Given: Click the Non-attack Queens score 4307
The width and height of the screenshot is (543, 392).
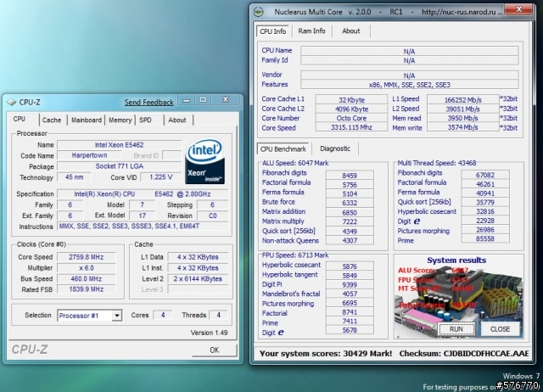Looking at the screenshot, I should pos(350,240).
